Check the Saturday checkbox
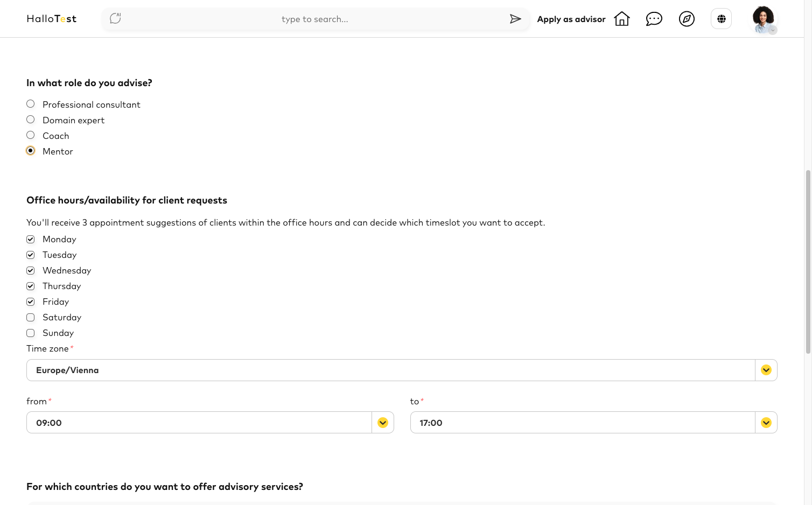Viewport: 812px width, 505px height. coord(31,317)
